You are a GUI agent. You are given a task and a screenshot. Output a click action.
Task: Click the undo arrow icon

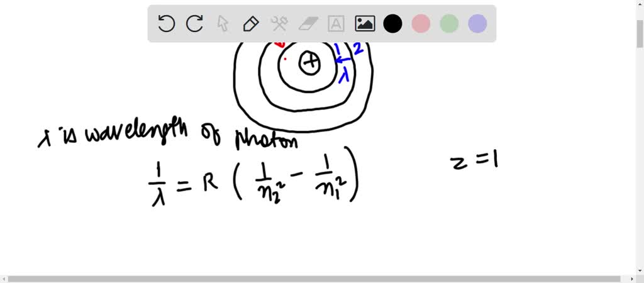click(166, 24)
